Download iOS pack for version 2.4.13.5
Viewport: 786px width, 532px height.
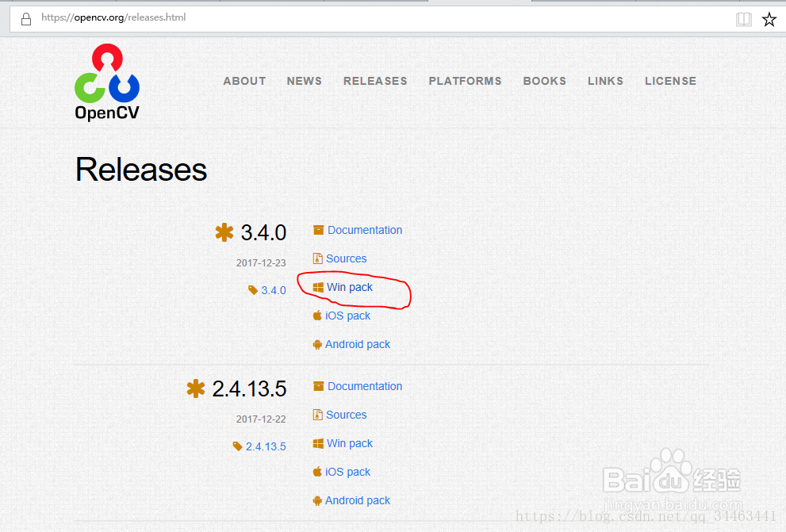348,472
